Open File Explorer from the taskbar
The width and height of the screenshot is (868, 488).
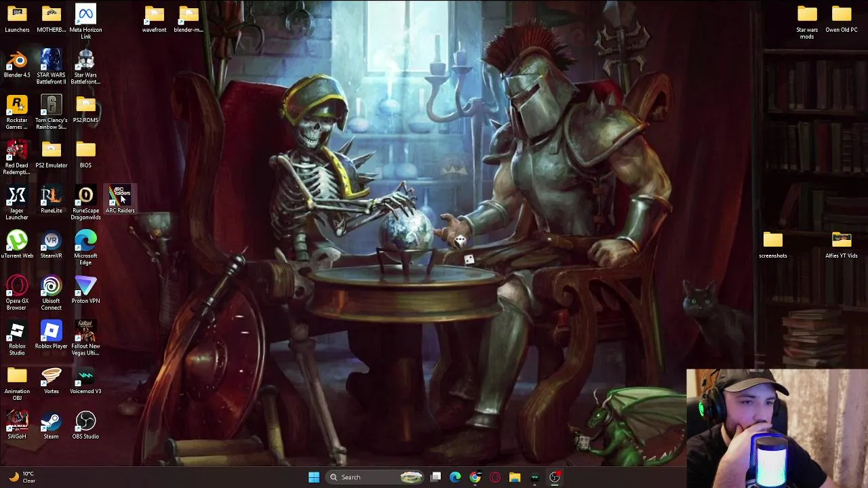point(515,477)
